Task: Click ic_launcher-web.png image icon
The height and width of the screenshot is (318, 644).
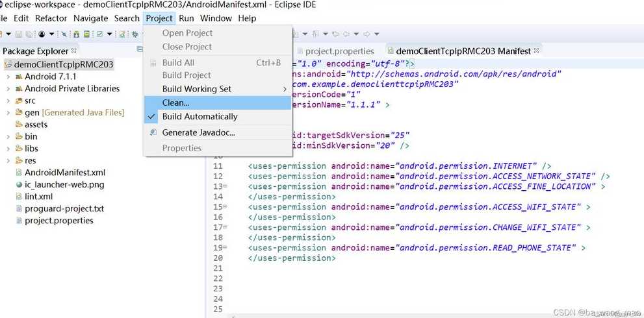Action: [x=18, y=185]
